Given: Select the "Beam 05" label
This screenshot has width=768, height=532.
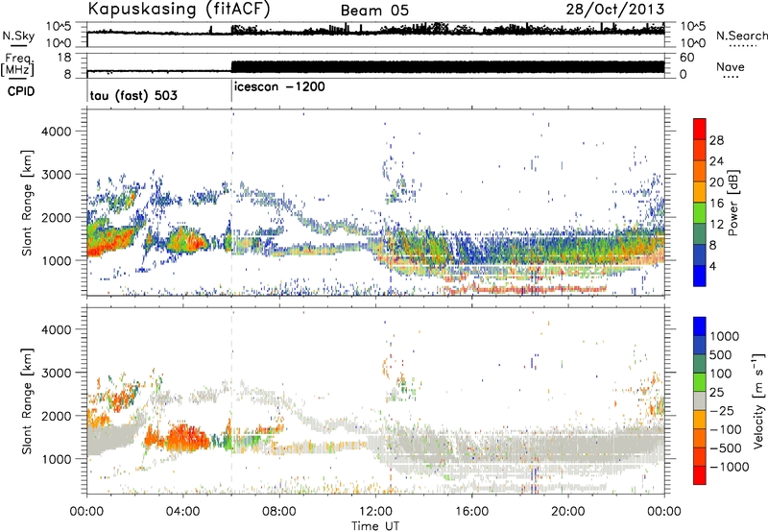Looking at the screenshot, I should coord(374,11).
